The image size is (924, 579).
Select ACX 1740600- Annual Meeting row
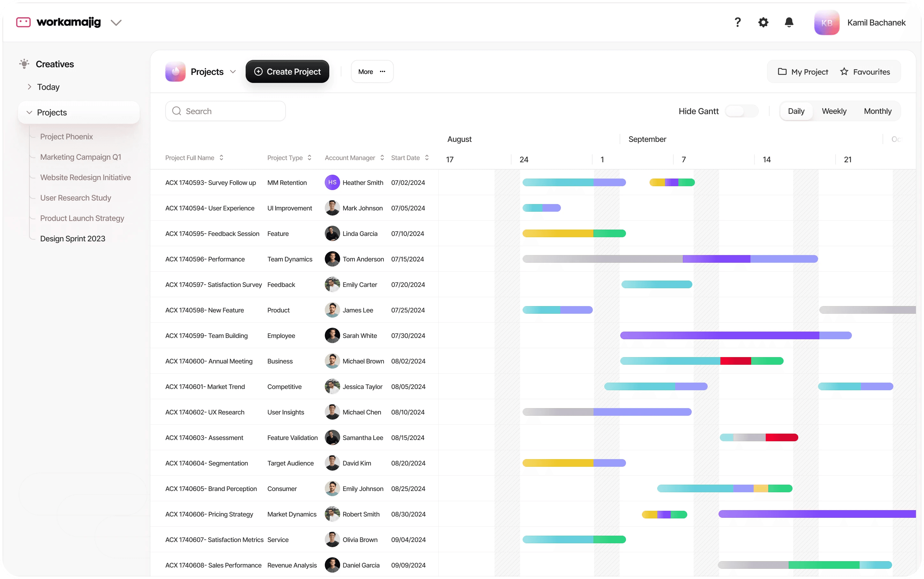[533, 361]
